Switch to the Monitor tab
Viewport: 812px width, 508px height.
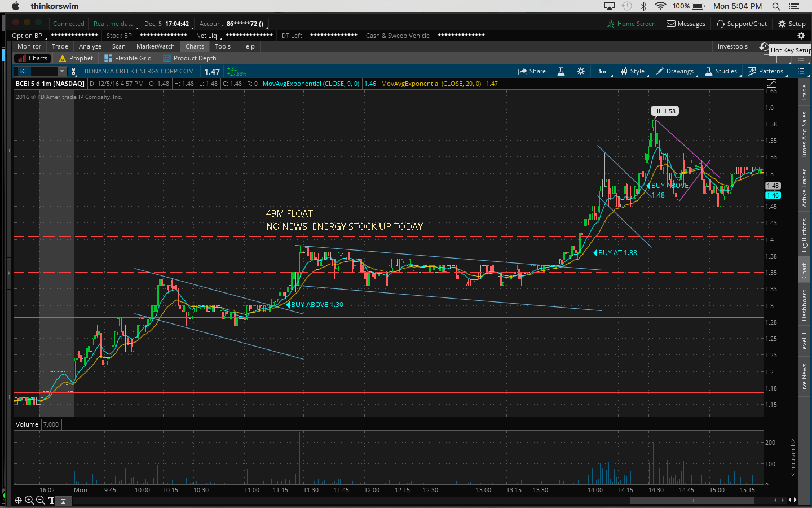(29, 46)
